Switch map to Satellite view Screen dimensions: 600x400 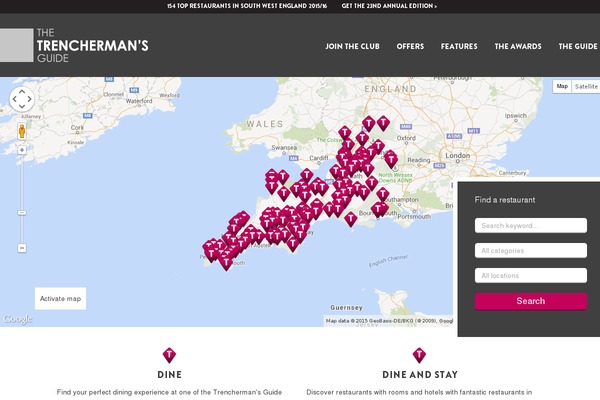click(586, 86)
